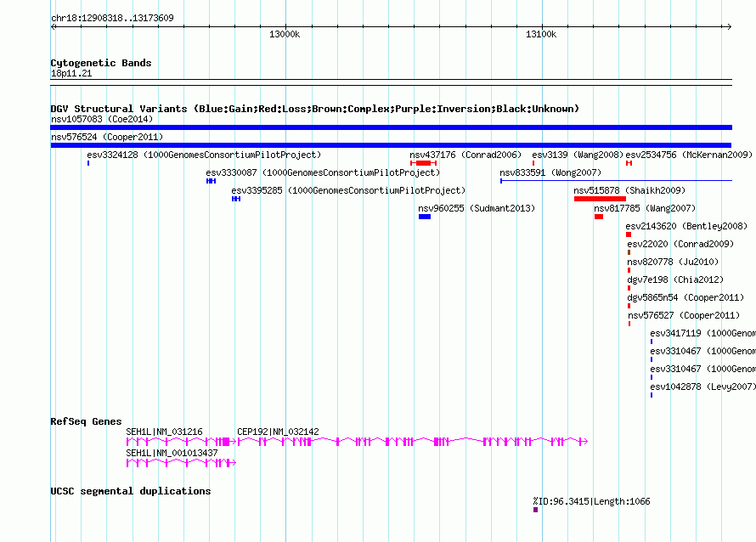Select the SEH1L NM_001013437 gene model glyph
This screenshot has height=542, width=756.
[x=181, y=463]
